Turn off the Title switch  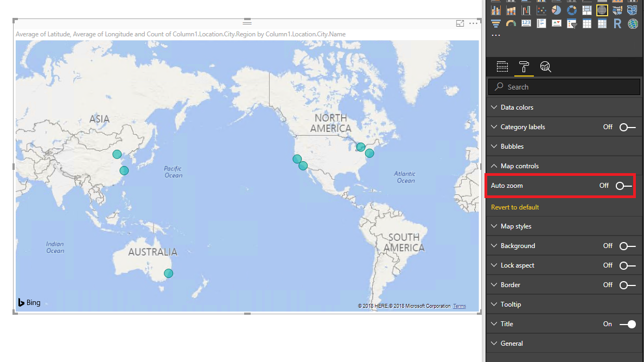coord(627,324)
